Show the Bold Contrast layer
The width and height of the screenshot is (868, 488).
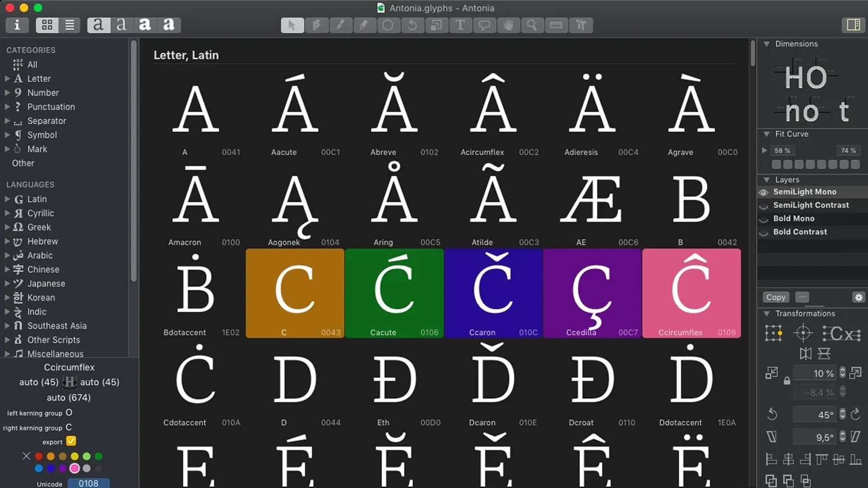764,233
